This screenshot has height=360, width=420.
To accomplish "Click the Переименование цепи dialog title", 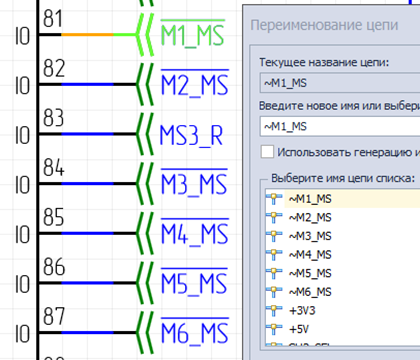I will pyautogui.click(x=324, y=26).
